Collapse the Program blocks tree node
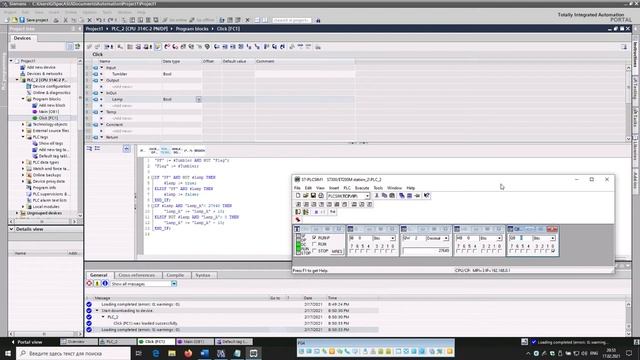Viewport: 640px width, 360px height. tap(23, 99)
